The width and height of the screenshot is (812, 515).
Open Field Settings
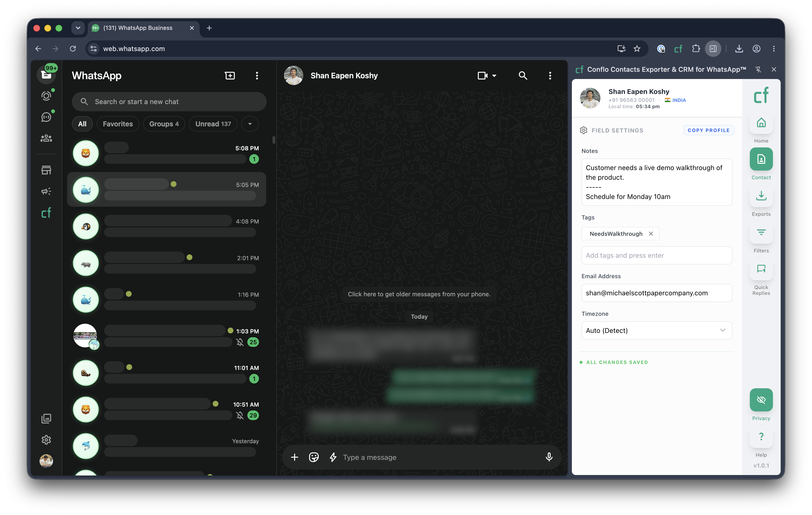(x=611, y=130)
